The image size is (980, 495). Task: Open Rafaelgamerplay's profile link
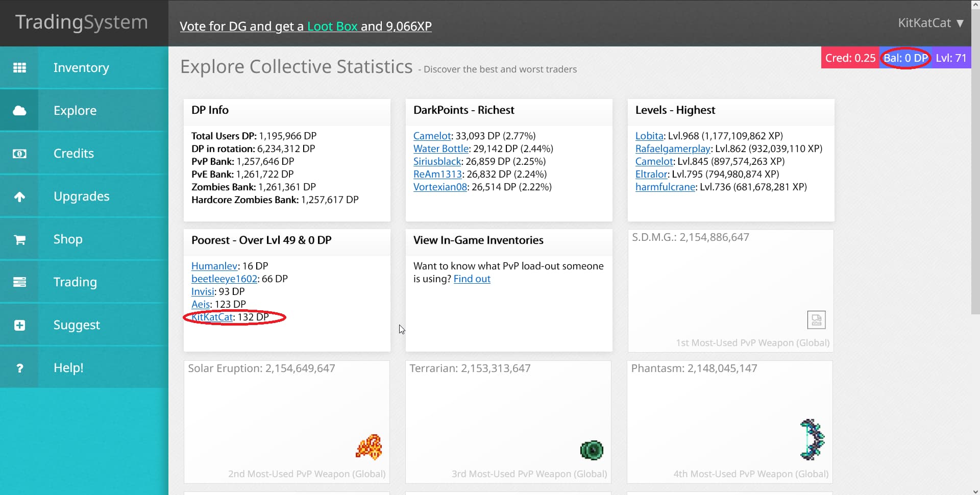pos(673,148)
